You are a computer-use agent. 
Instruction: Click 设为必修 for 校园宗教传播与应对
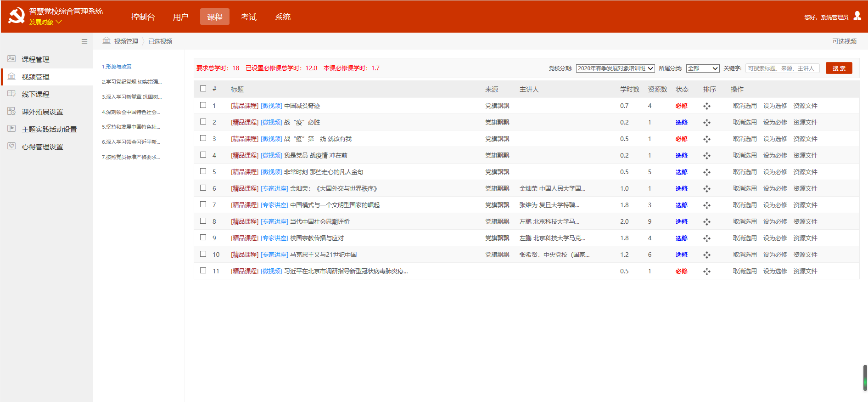[775, 238]
